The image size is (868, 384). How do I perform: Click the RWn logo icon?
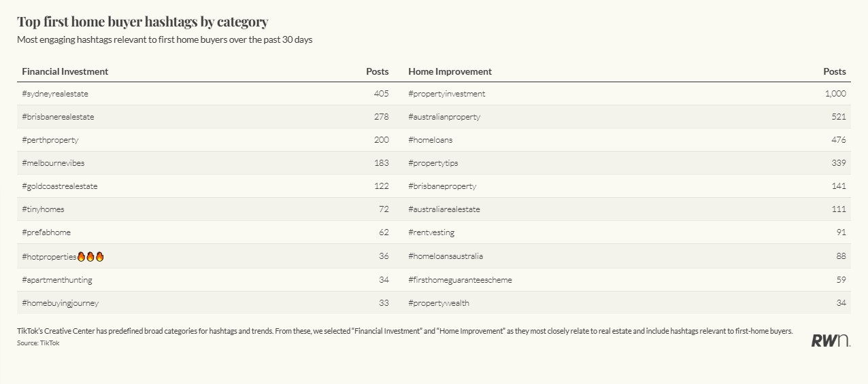click(830, 341)
